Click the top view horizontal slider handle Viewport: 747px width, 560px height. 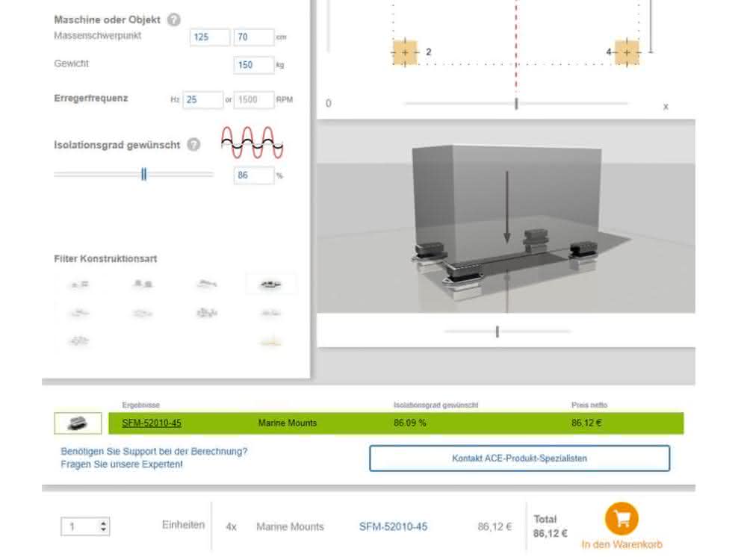click(x=516, y=103)
